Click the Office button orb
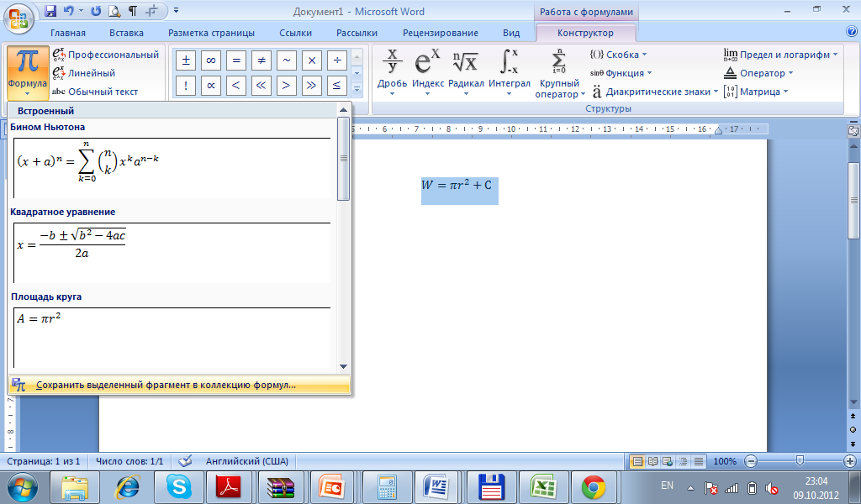861x504 pixels. 18,18
